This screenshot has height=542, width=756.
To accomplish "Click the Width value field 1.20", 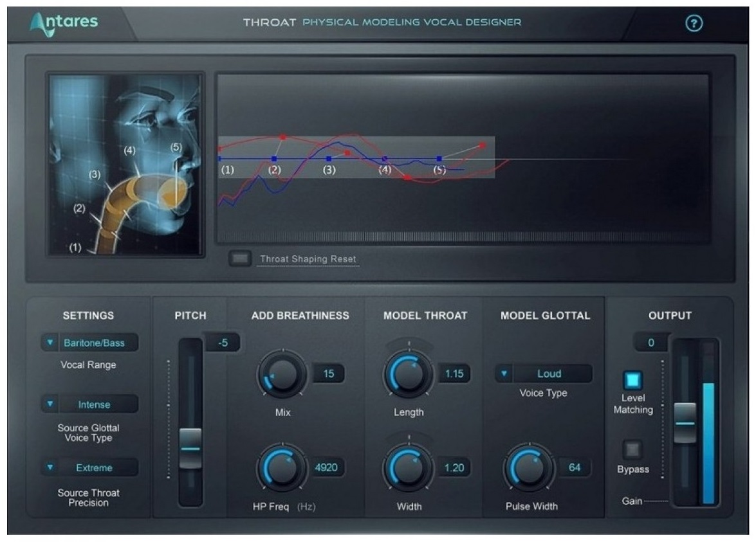I will click(454, 467).
